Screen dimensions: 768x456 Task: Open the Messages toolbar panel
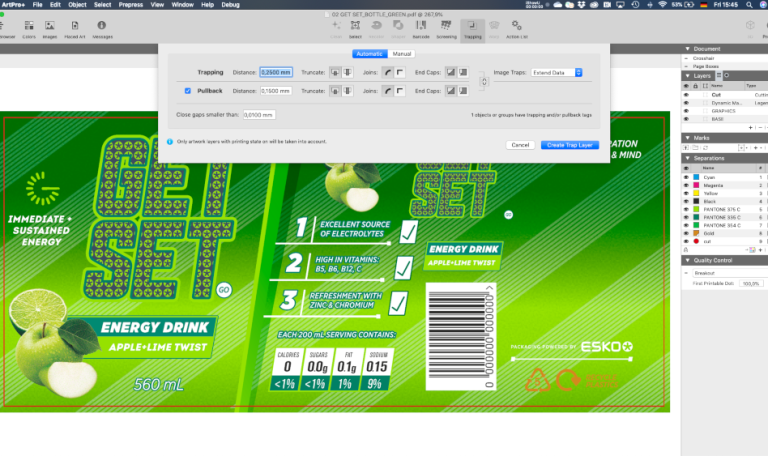pos(102,29)
